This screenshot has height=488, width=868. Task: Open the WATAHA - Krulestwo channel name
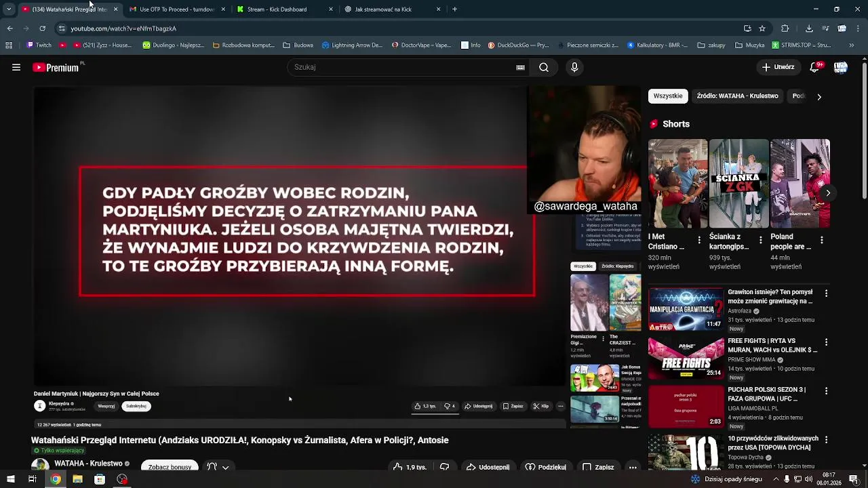(x=88, y=464)
